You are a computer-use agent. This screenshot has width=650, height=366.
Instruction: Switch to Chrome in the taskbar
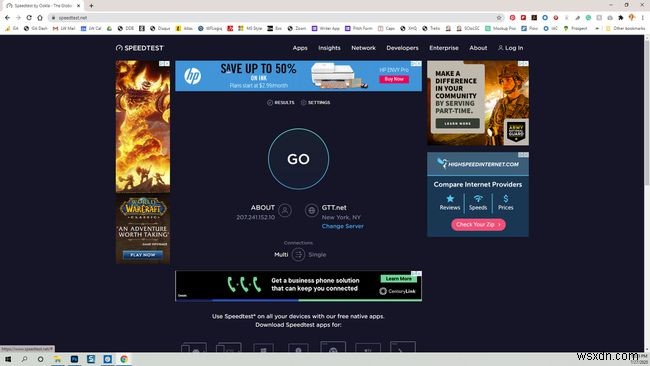pos(124,359)
